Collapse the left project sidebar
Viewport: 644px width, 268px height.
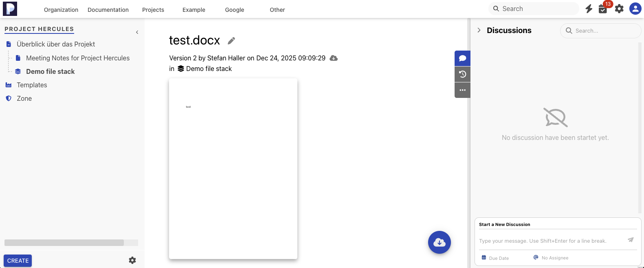click(137, 32)
